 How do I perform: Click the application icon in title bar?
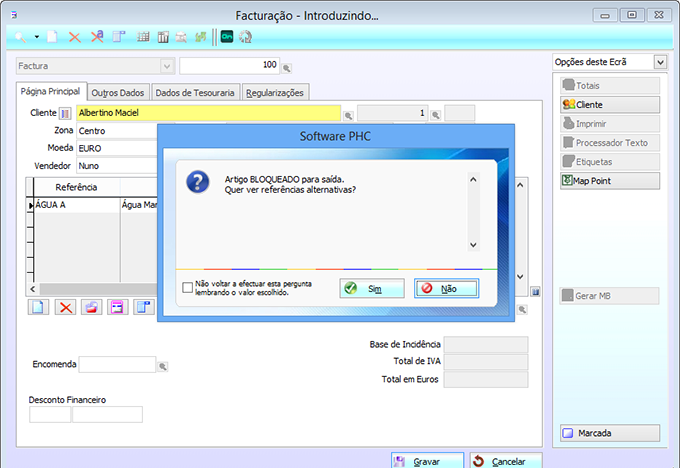pyautogui.click(x=14, y=15)
